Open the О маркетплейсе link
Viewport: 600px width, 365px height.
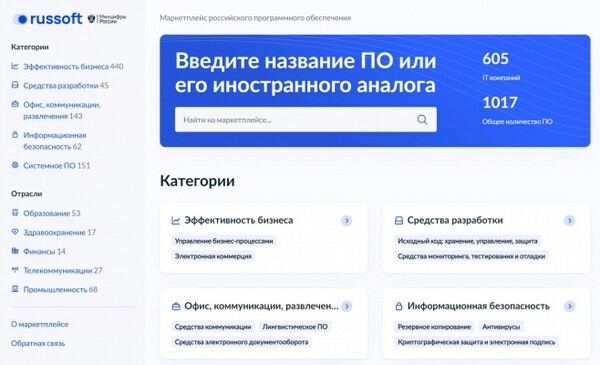click(40, 324)
